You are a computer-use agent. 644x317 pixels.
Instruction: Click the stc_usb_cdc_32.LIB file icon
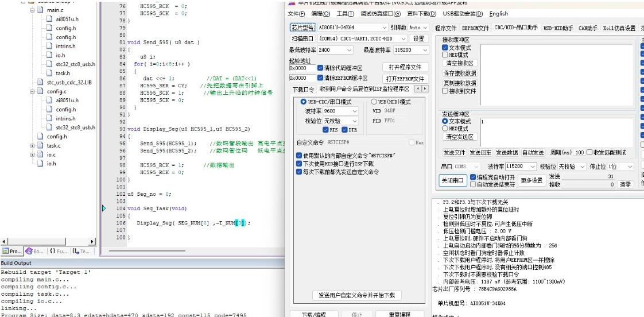click(x=40, y=82)
